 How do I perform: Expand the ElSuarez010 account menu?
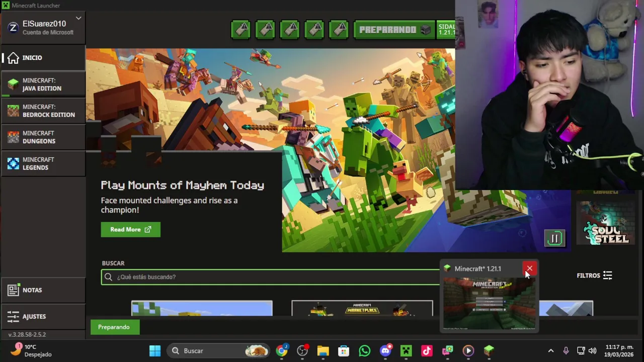point(78,19)
